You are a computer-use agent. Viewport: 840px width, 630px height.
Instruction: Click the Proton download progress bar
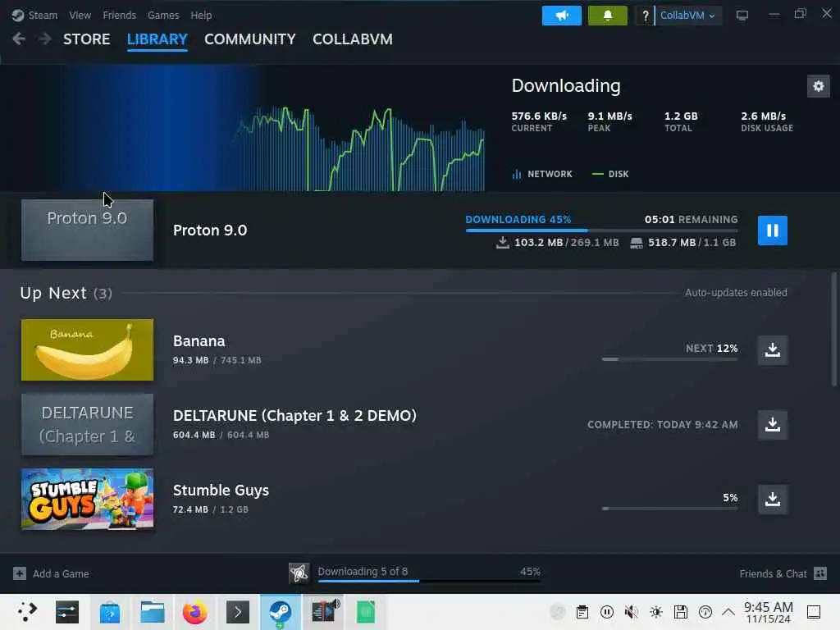click(x=601, y=231)
